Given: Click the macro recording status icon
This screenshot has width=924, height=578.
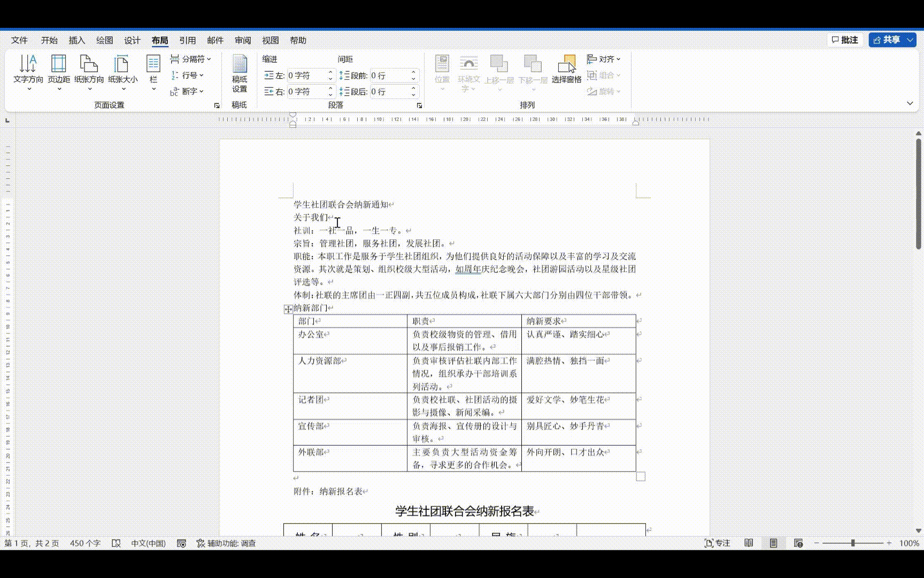Looking at the screenshot, I should tap(181, 543).
